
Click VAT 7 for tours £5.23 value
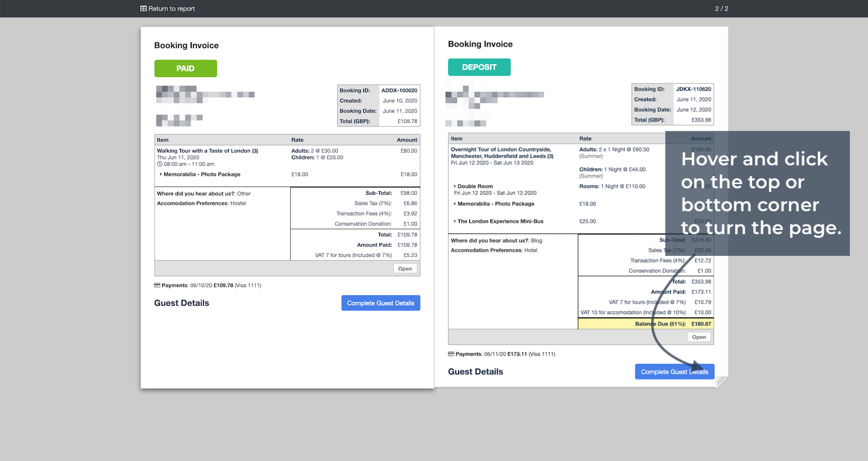click(x=410, y=255)
